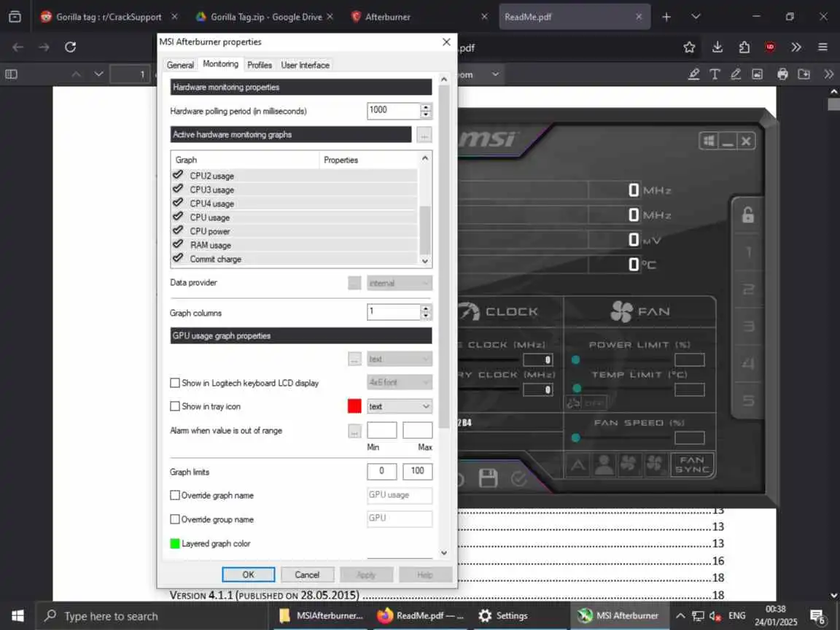Expand Firefox toolbar overflow chevrons

click(796, 47)
